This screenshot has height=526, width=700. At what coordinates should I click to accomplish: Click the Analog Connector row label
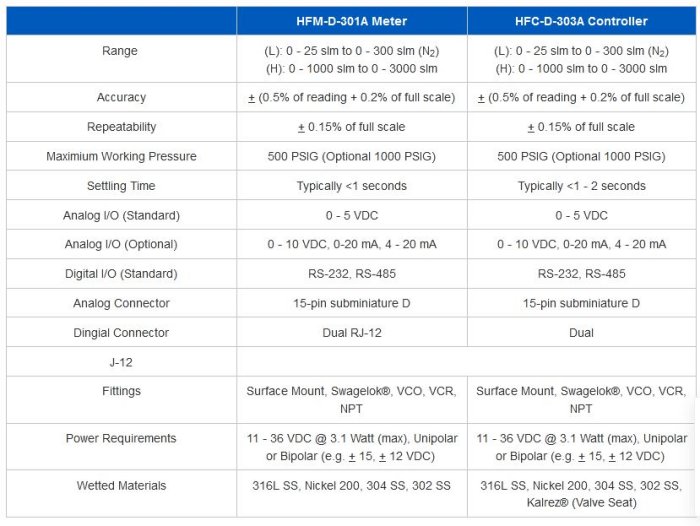tap(121, 303)
